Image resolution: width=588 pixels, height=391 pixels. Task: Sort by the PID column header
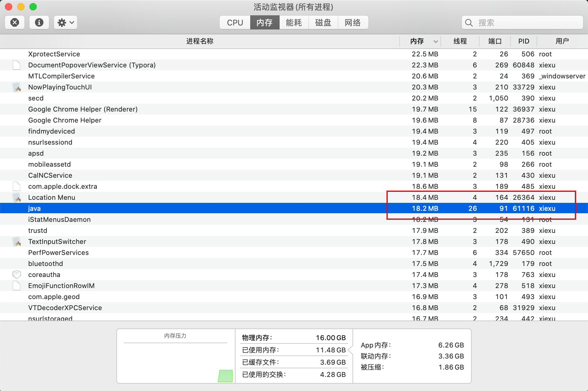523,41
